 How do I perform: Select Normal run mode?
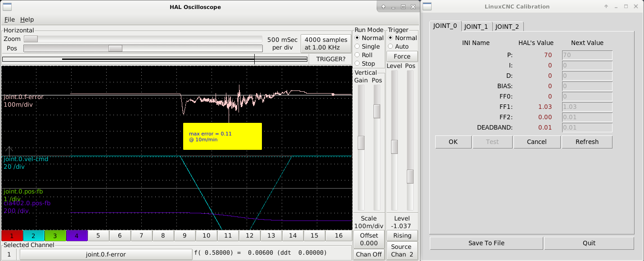(369, 38)
